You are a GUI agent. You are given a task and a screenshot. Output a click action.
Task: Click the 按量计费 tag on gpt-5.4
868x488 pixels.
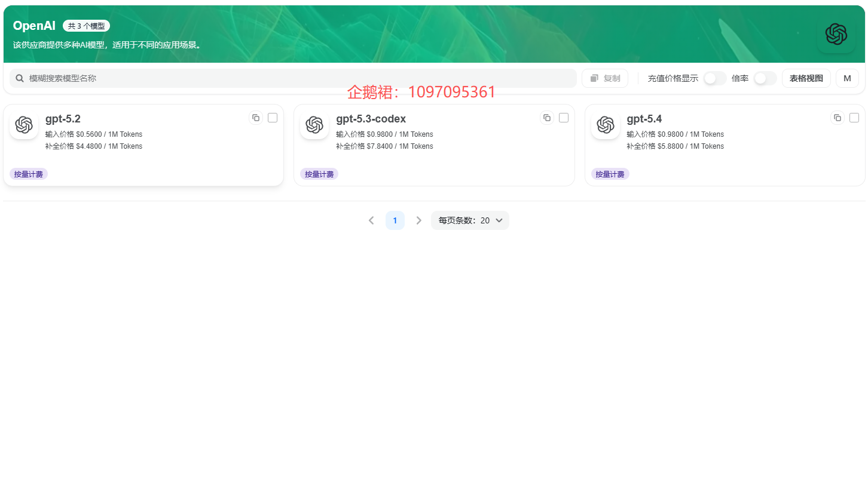(610, 174)
